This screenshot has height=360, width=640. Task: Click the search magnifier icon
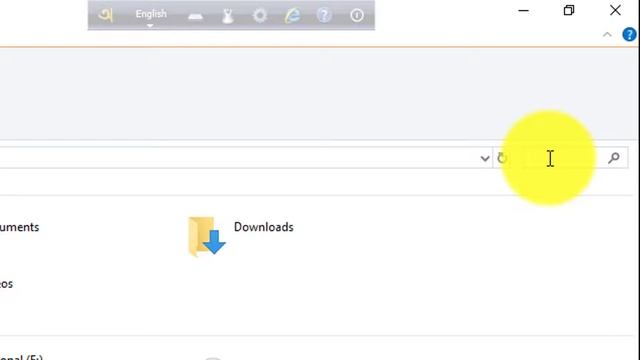point(613,158)
